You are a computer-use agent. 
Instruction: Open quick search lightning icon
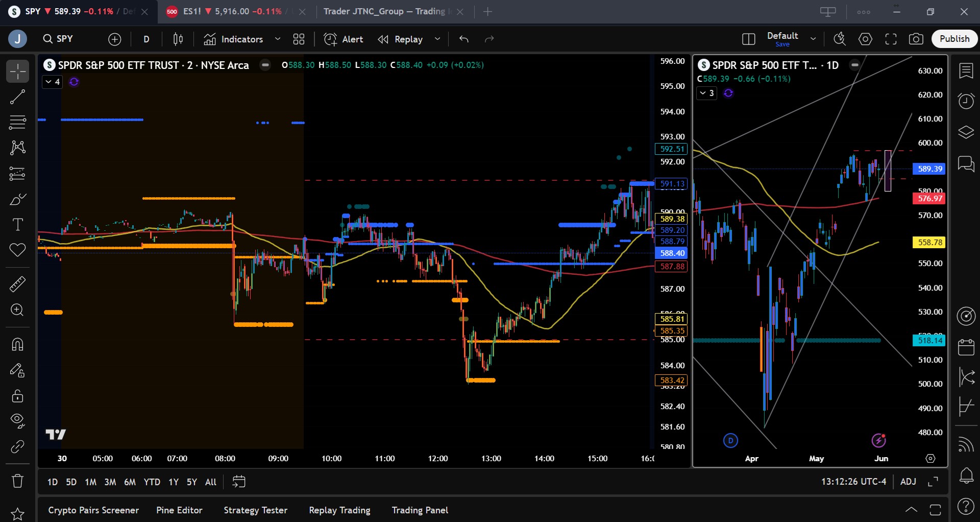coord(840,39)
